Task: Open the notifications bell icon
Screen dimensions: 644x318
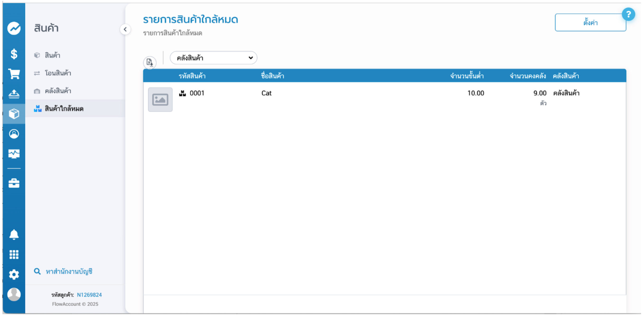Action: coord(14,235)
